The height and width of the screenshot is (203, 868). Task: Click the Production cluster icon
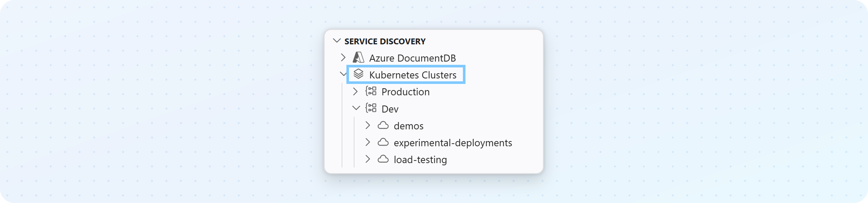click(x=371, y=91)
